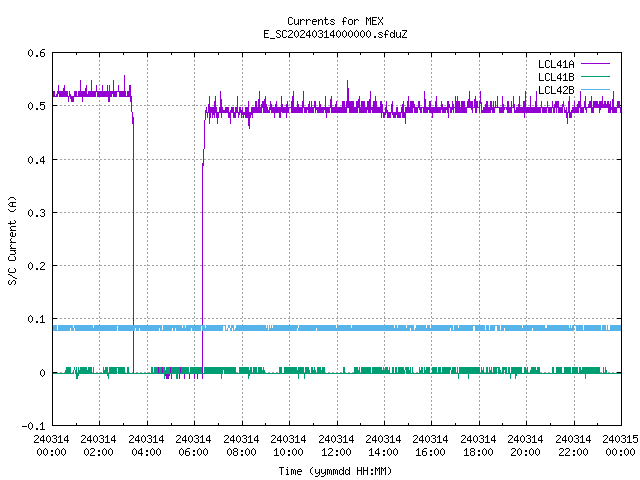Click the y-axis value 0.6
Image resolution: width=640 pixels, height=480 pixels.
(x=36, y=53)
